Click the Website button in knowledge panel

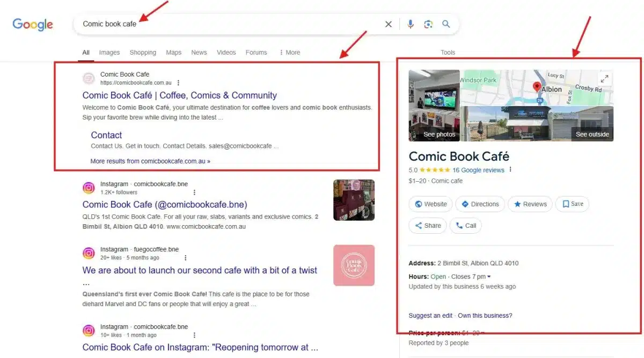430,204
